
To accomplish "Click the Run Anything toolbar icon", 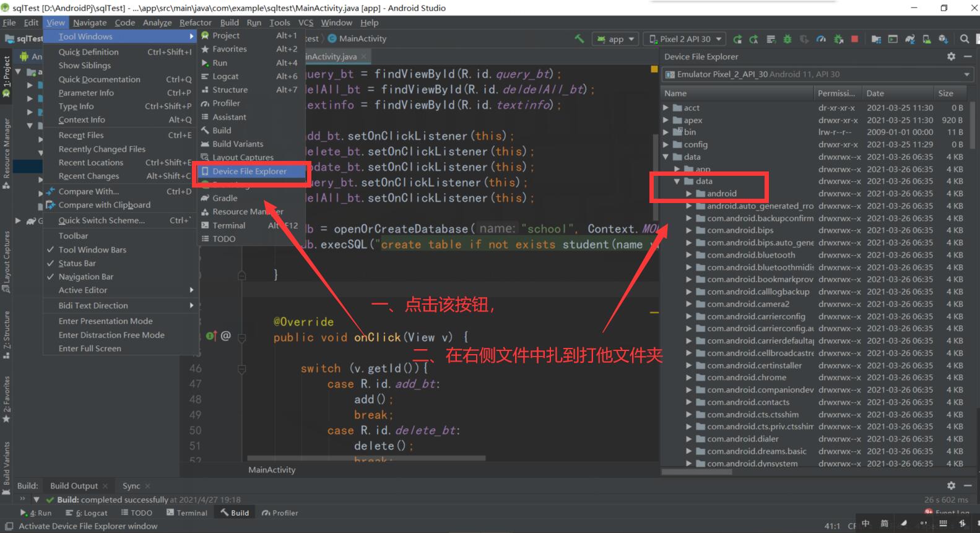I will point(893,39).
